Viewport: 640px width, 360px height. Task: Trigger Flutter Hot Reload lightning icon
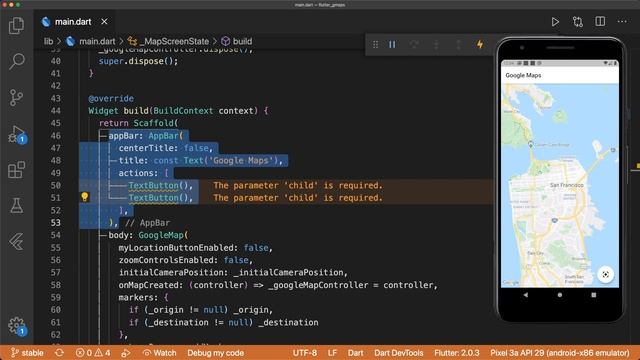click(480, 44)
